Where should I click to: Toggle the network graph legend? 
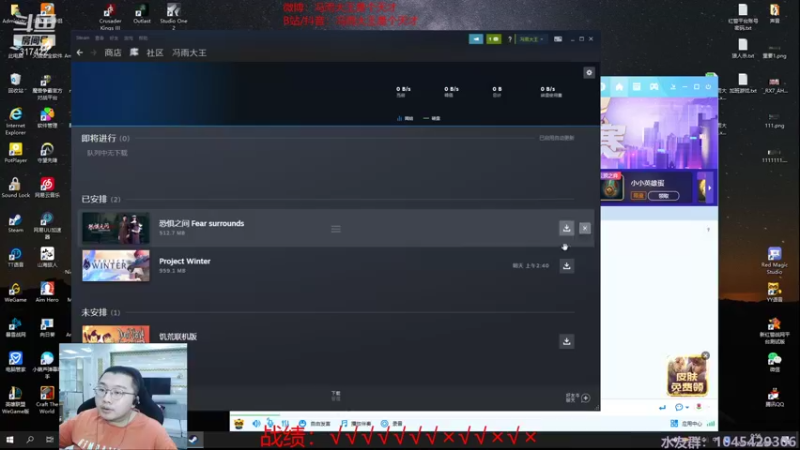tap(405, 118)
